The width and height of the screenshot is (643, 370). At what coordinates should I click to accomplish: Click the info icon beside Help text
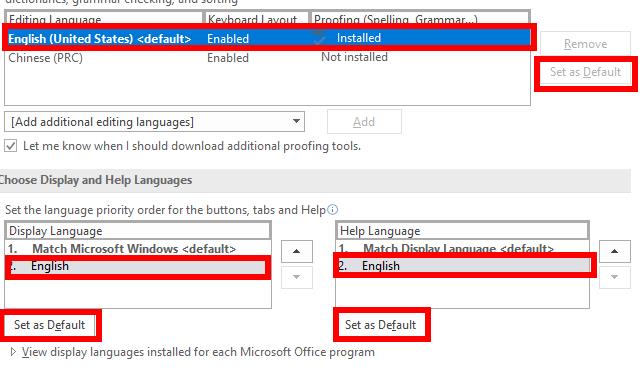tap(333, 210)
